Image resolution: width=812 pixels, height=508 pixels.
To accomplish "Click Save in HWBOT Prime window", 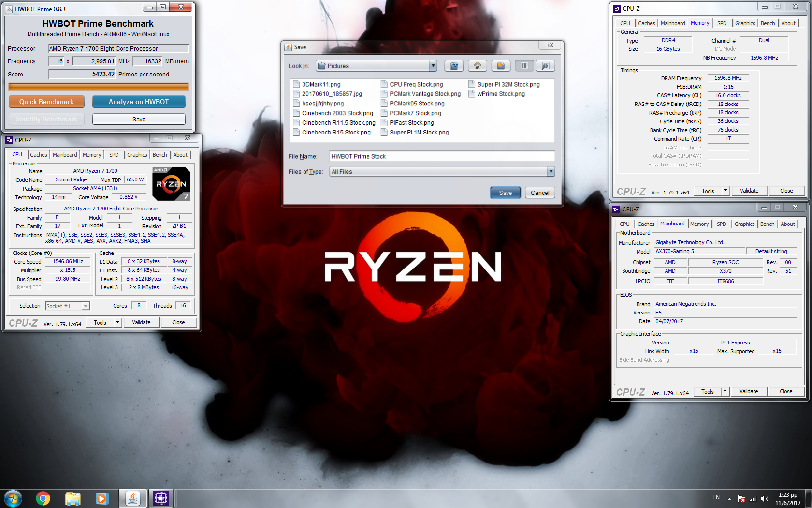I will (139, 119).
